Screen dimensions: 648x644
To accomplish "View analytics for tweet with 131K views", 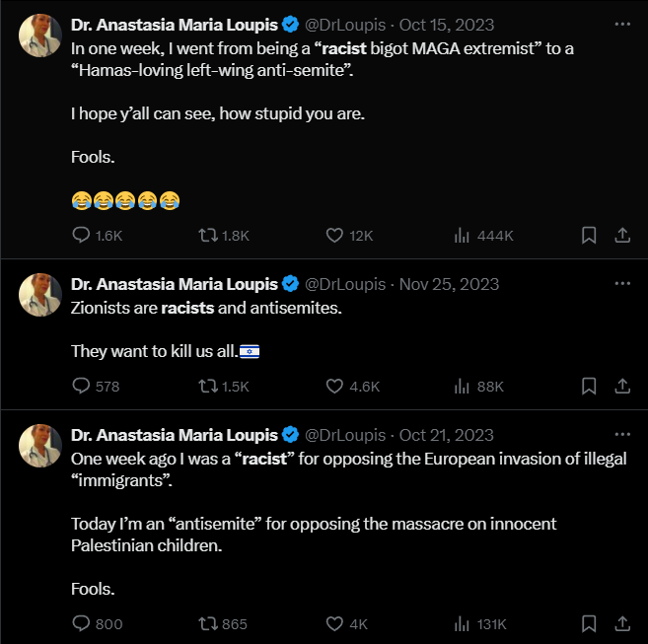I will point(462,623).
